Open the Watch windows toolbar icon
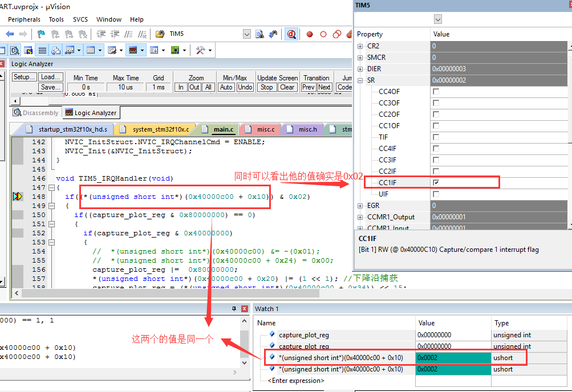This screenshot has height=392, width=572. tap(70, 50)
